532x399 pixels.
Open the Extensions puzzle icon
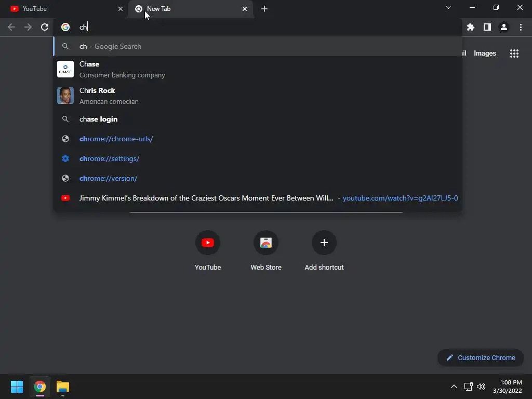(x=471, y=27)
